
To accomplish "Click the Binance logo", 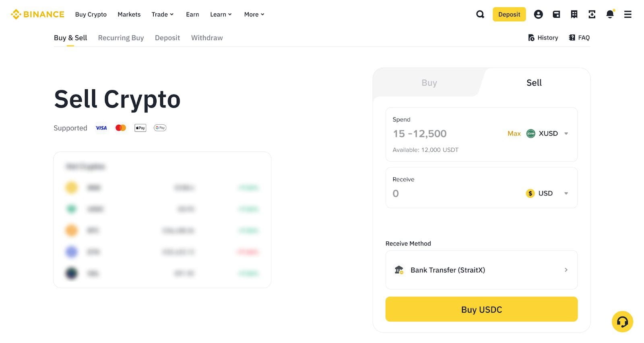I will point(37,14).
